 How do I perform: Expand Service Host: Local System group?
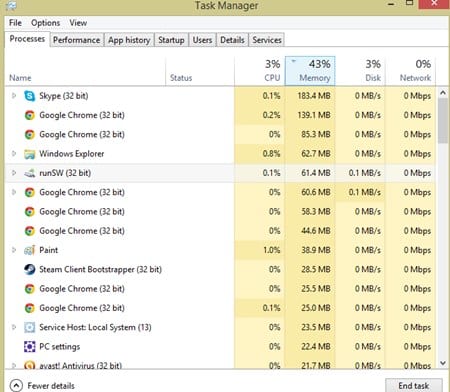coord(14,327)
